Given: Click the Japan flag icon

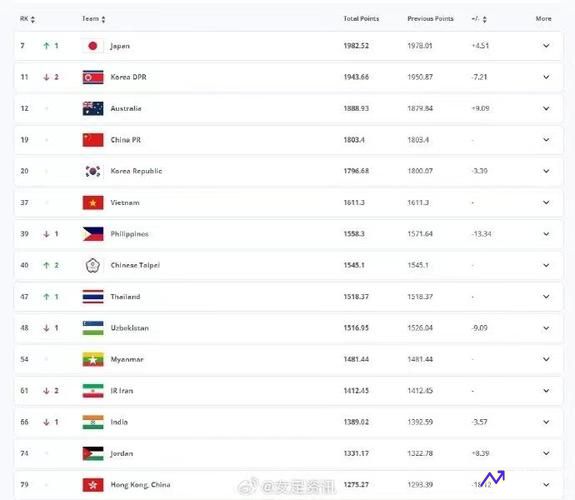Looking at the screenshot, I should 93,46.
